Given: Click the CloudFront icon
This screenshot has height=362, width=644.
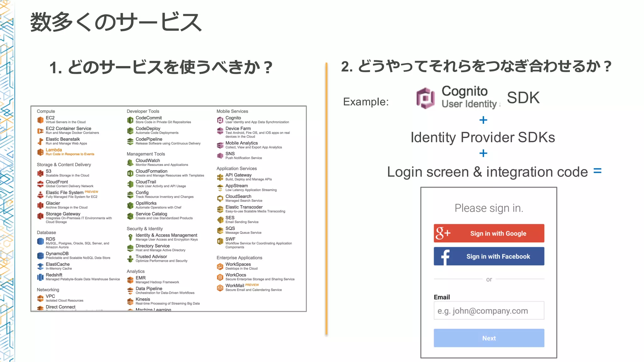Looking at the screenshot, I should point(41,184).
